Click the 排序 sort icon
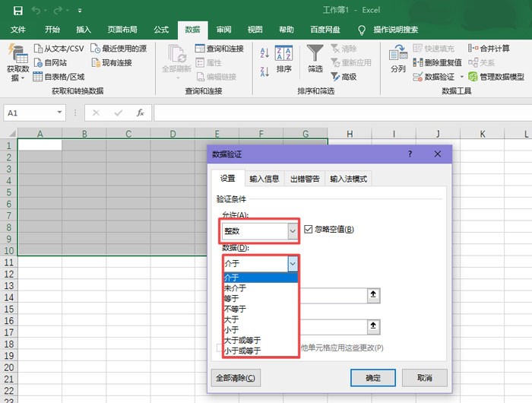 tap(283, 54)
